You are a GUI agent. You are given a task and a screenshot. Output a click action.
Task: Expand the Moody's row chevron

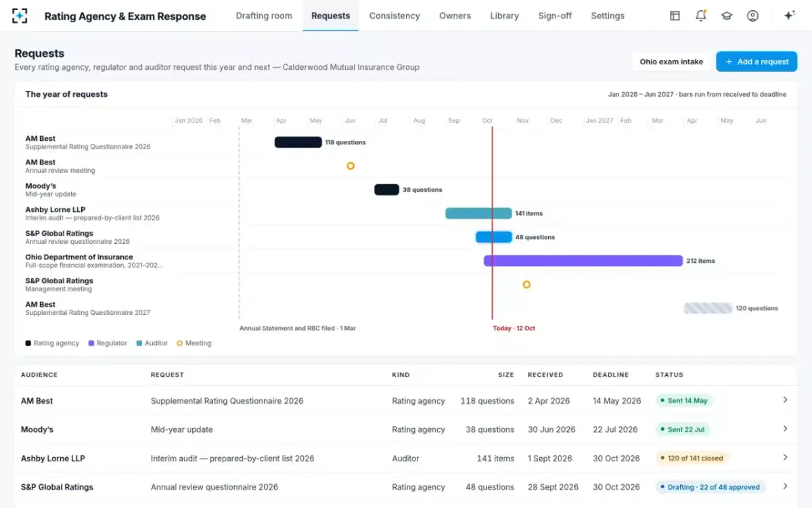785,429
